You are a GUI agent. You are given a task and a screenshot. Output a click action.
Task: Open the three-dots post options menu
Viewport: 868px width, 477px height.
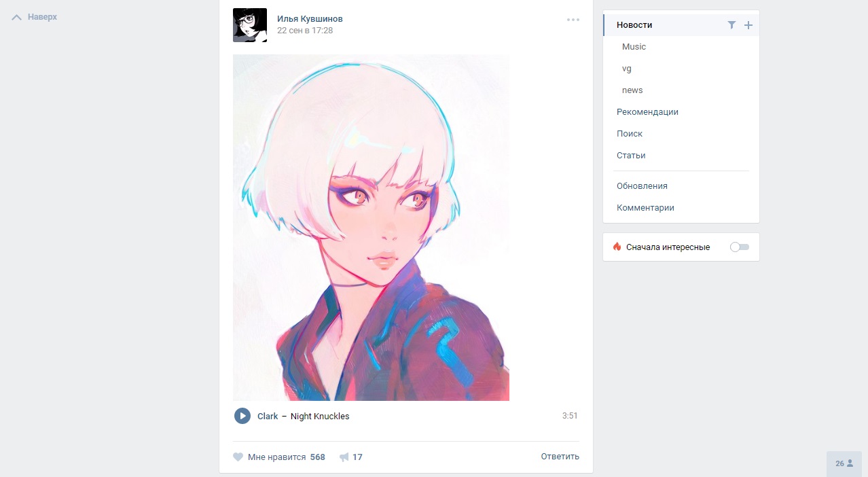(x=573, y=20)
